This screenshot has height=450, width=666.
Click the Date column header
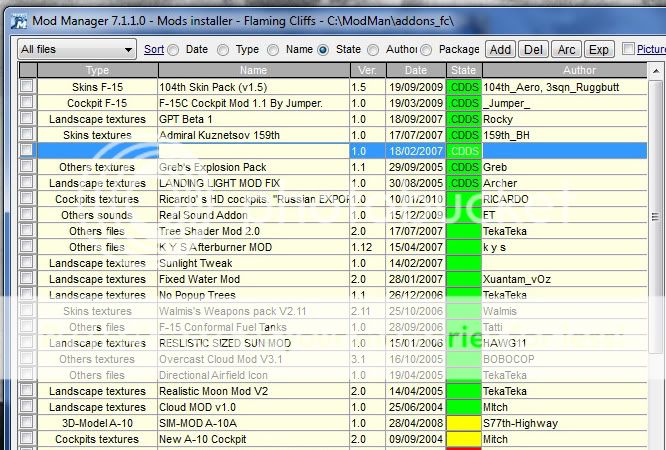point(414,70)
